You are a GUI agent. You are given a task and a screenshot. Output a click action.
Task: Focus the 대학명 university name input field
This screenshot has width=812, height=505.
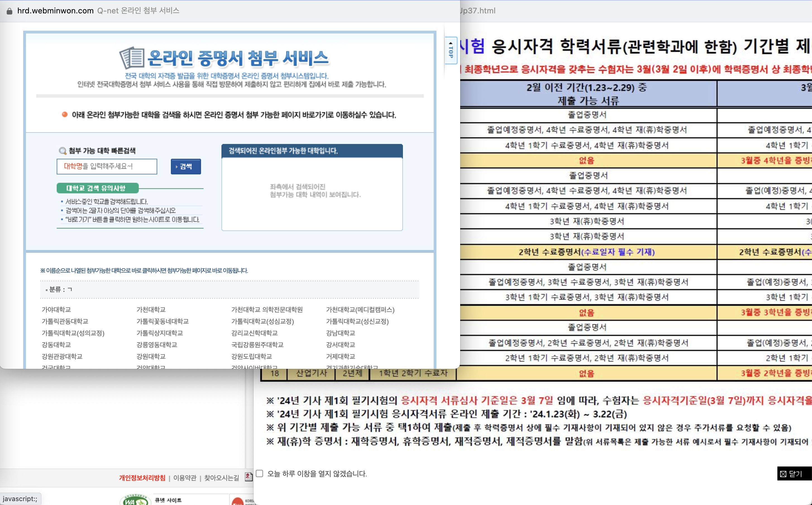point(107,166)
